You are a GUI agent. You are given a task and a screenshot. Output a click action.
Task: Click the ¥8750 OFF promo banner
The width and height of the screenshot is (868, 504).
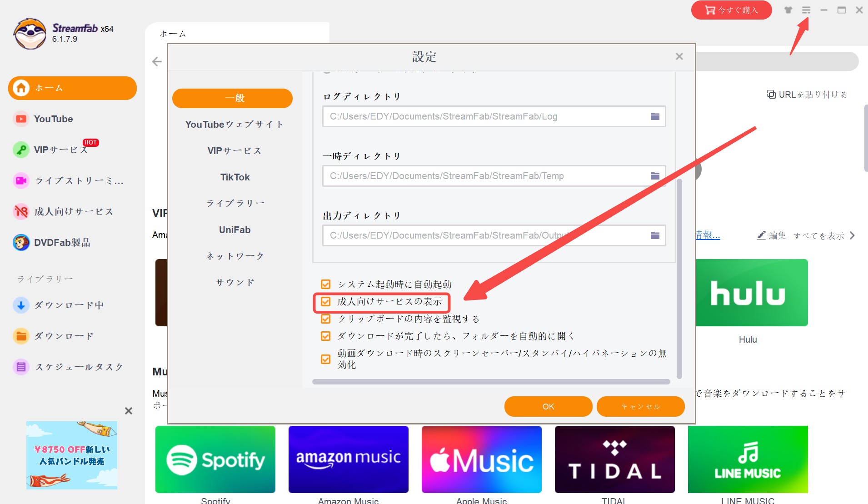[72, 455]
